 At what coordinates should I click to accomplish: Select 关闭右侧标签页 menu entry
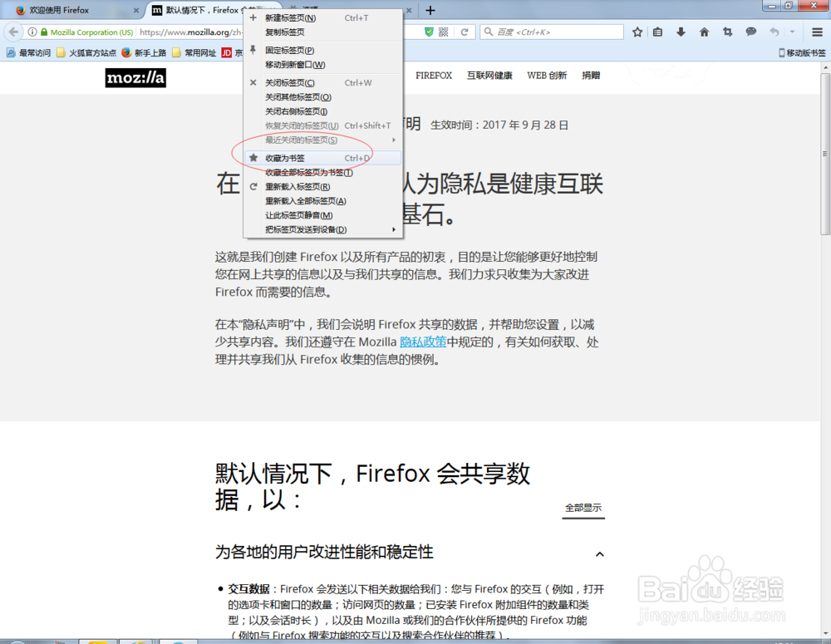[322, 111]
